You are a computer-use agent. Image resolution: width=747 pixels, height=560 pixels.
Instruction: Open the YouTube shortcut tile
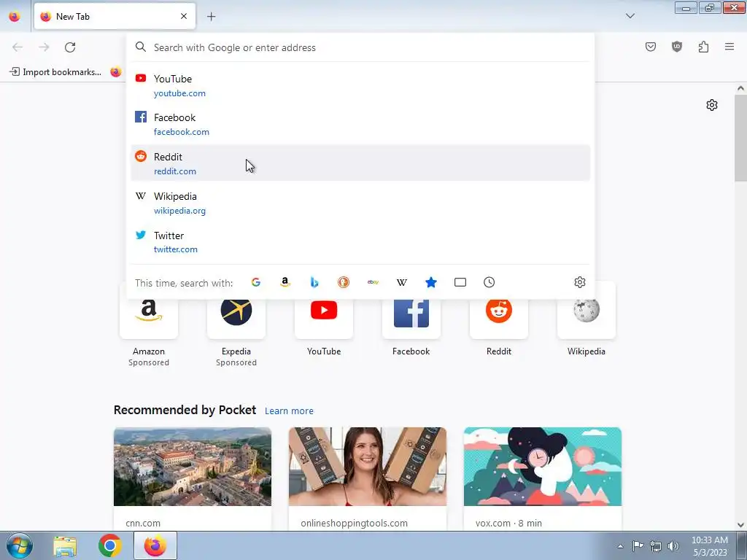(324, 320)
